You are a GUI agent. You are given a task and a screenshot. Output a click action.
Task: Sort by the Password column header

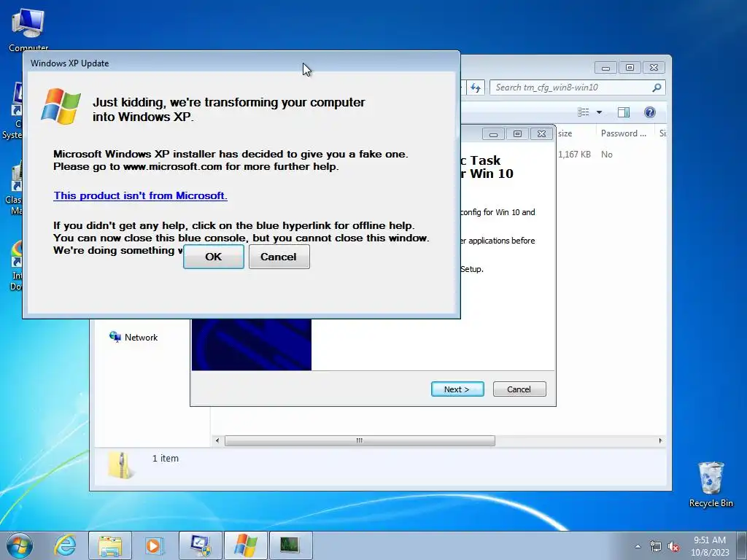click(x=624, y=133)
